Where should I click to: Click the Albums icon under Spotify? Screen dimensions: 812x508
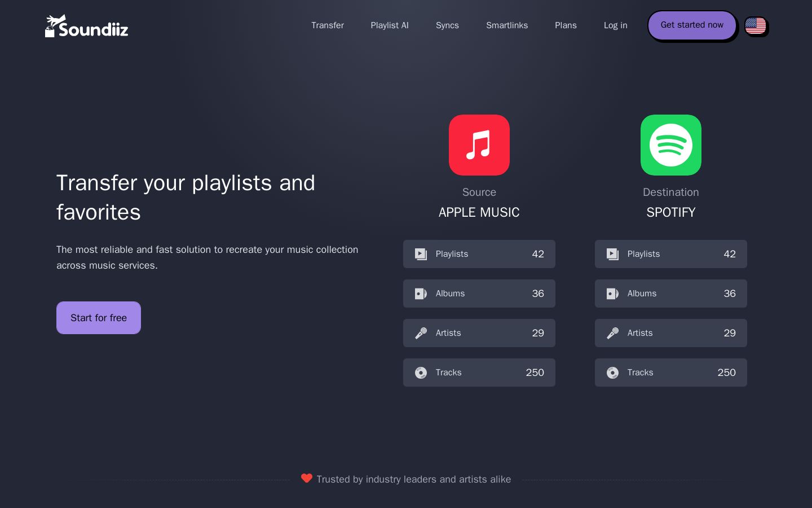612,294
